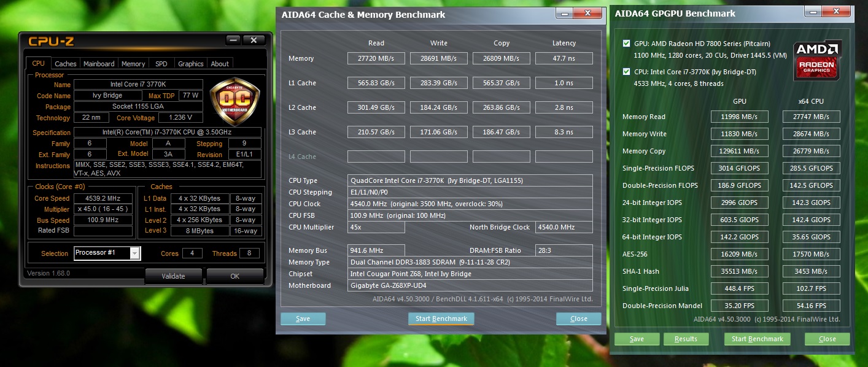Switch to the Caches tab in CPU-Z
This screenshot has width=868, height=367.
(66, 64)
